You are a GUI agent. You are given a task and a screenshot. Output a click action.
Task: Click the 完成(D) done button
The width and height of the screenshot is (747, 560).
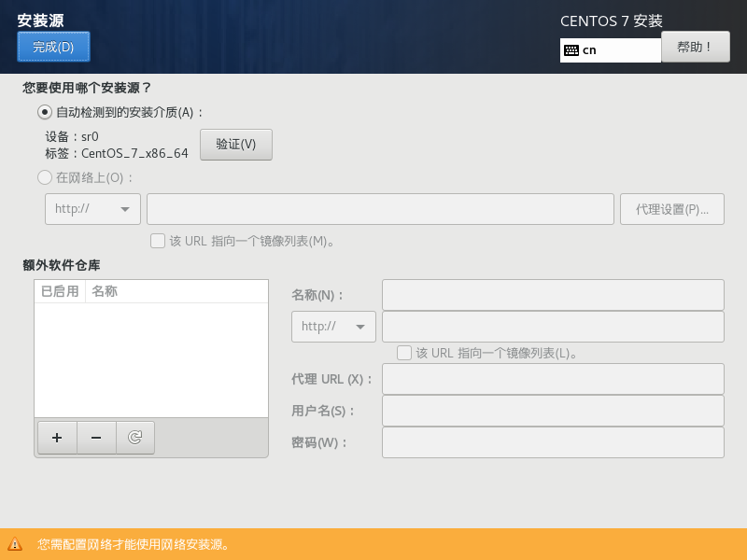point(53,47)
